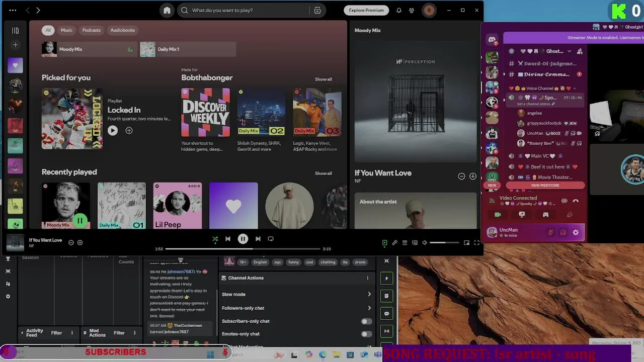Add If You Want Love to playlist in right panel
The height and width of the screenshot is (362, 644).
coord(473,176)
